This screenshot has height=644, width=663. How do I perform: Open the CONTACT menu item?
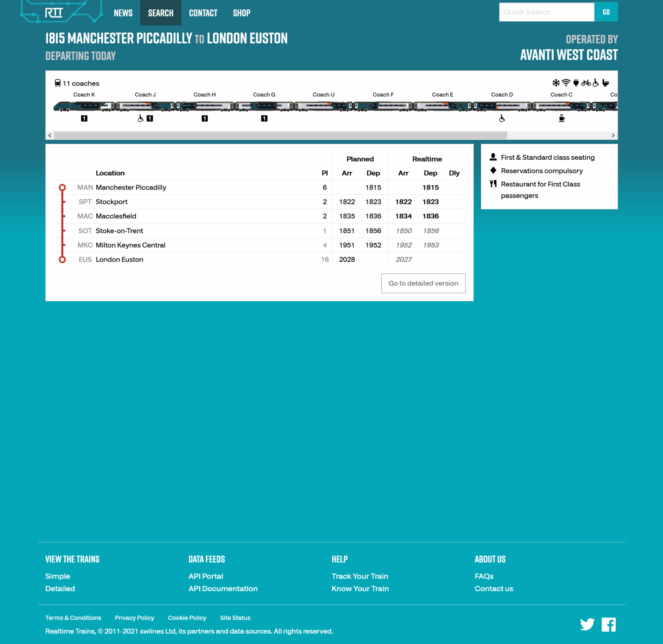(x=203, y=12)
